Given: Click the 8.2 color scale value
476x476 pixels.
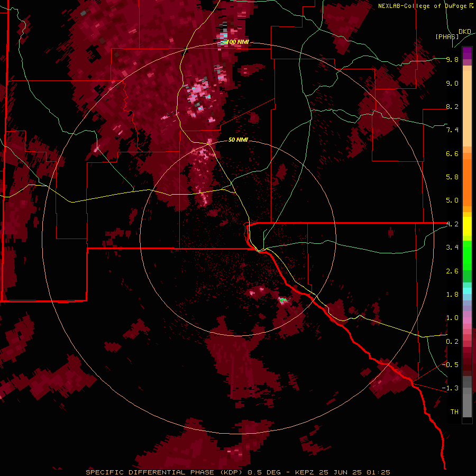Looking at the screenshot, I should (452, 106).
